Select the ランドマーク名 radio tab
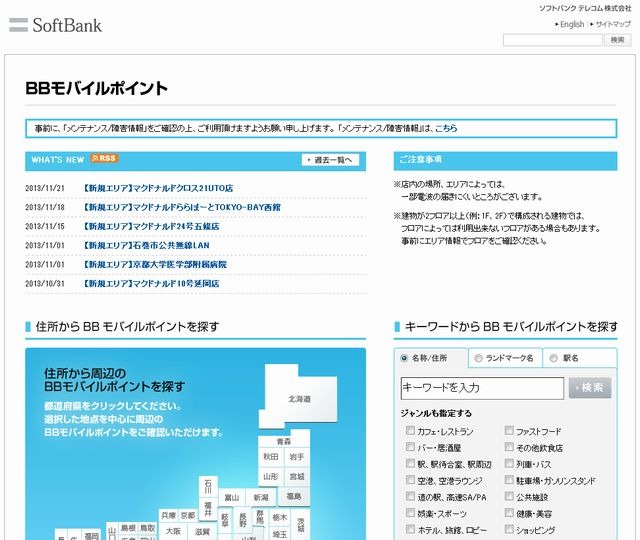 (x=478, y=358)
